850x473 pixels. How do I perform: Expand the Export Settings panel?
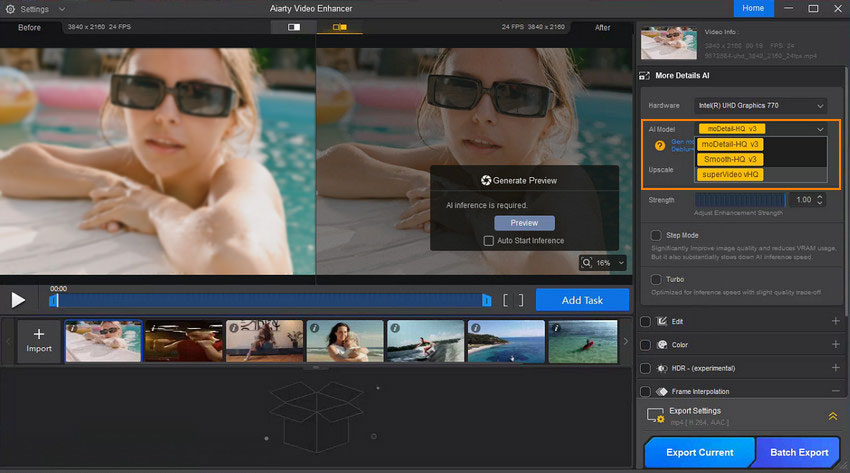pos(832,416)
